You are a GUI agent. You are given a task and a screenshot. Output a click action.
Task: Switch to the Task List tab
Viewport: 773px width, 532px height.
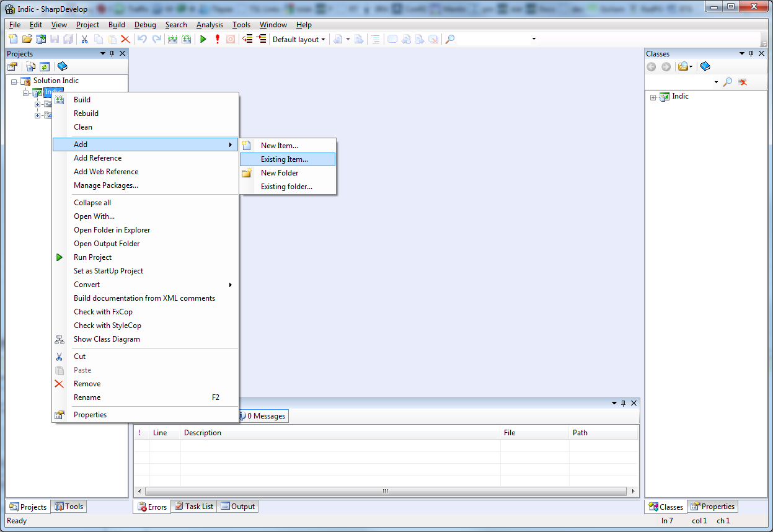click(193, 507)
